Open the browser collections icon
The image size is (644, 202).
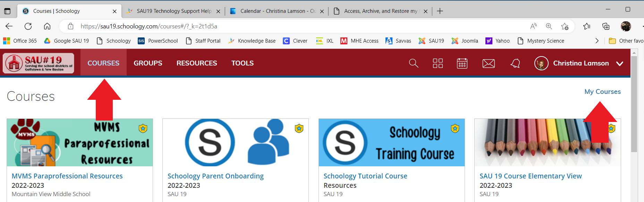click(x=606, y=26)
